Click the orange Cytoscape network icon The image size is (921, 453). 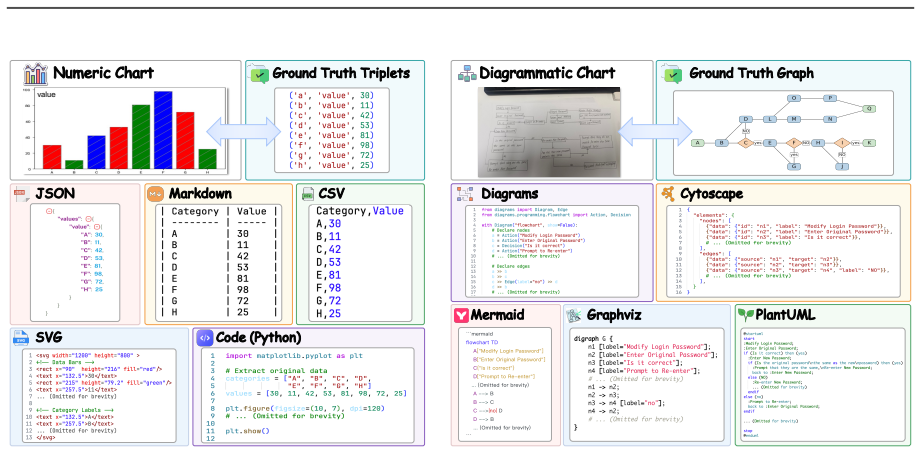[668, 193]
